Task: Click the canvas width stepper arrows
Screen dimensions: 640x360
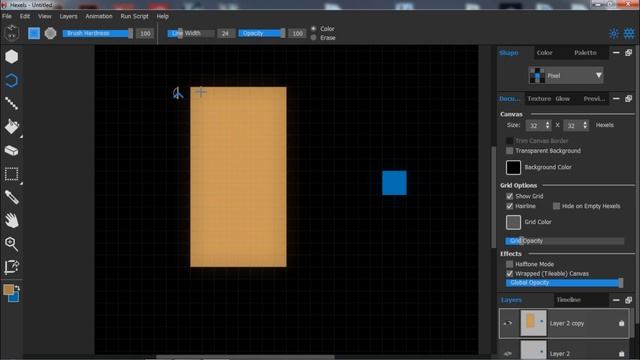Action: [x=547, y=125]
